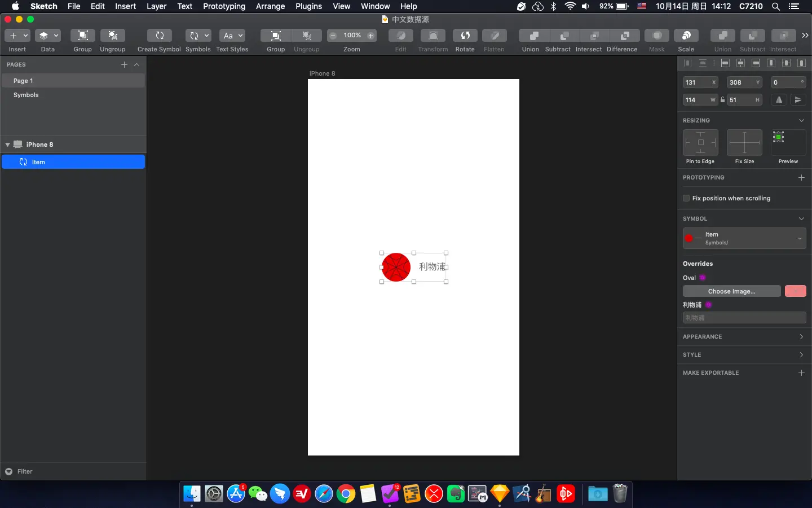Open the Layer menu

156,6
